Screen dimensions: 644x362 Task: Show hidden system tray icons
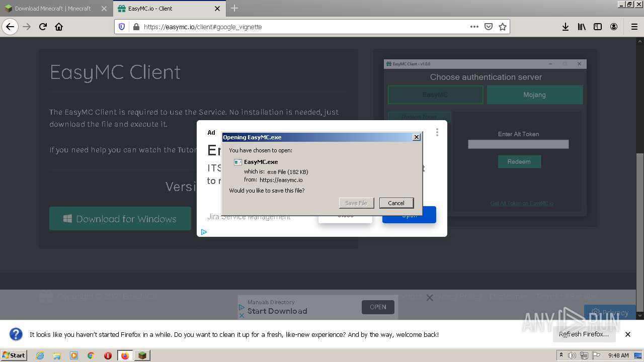(561, 355)
